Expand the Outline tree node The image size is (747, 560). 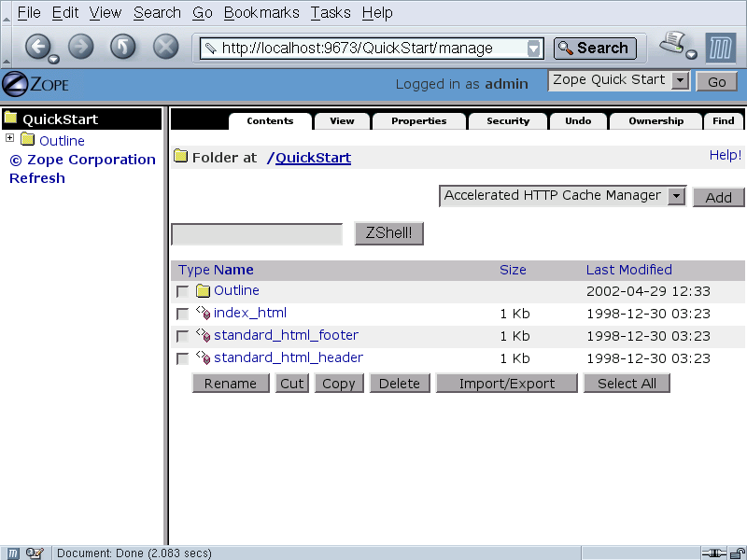pyautogui.click(x=10, y=139)
